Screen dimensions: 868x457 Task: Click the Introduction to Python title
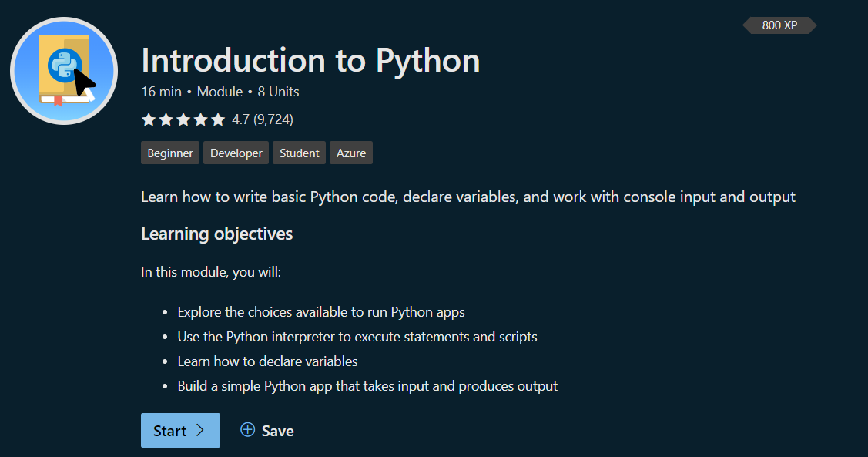coord(310,61)
